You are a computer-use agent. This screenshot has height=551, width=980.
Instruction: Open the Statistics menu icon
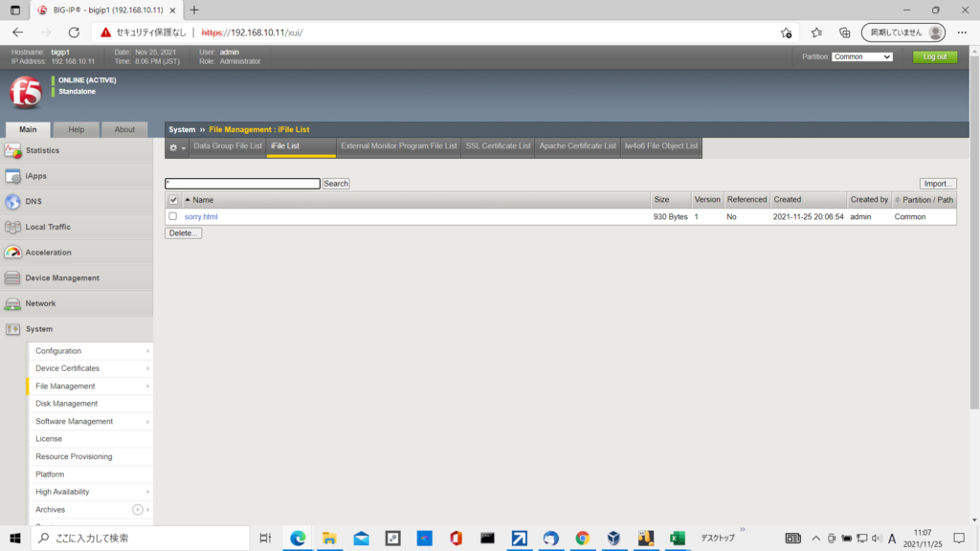click(12, 151)
